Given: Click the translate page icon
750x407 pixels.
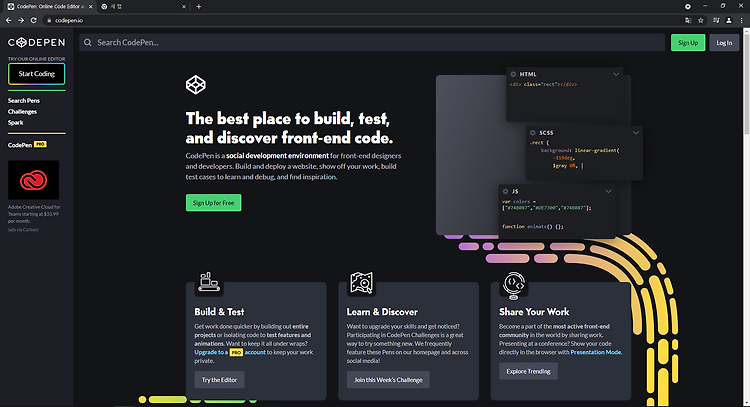Looking at the screenshot, I should [688, 20].
